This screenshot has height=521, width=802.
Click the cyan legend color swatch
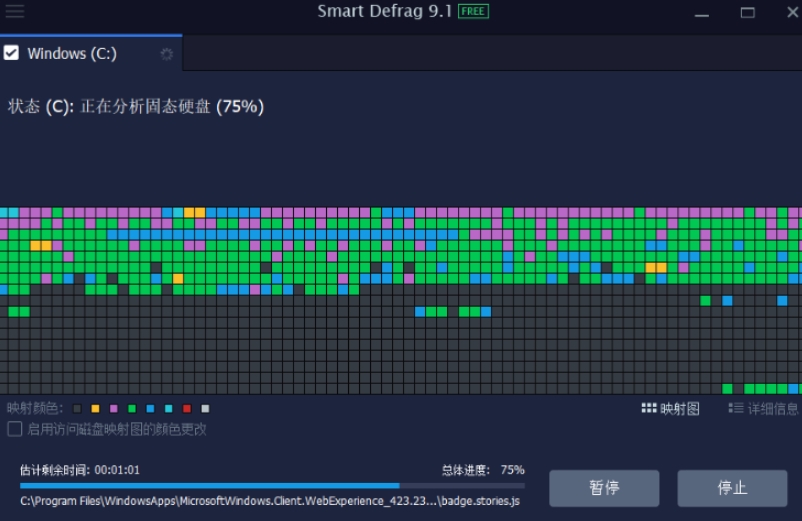[168, 409]
